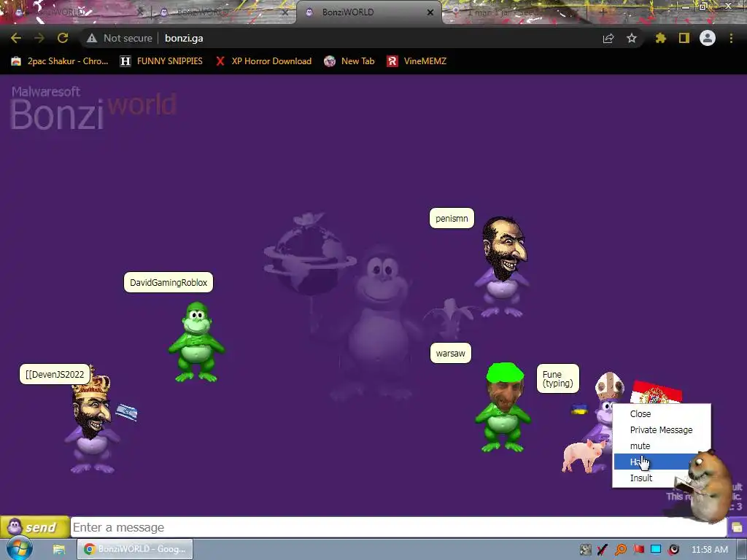Bookmark this page with the star icon

[x=632, y=38]
